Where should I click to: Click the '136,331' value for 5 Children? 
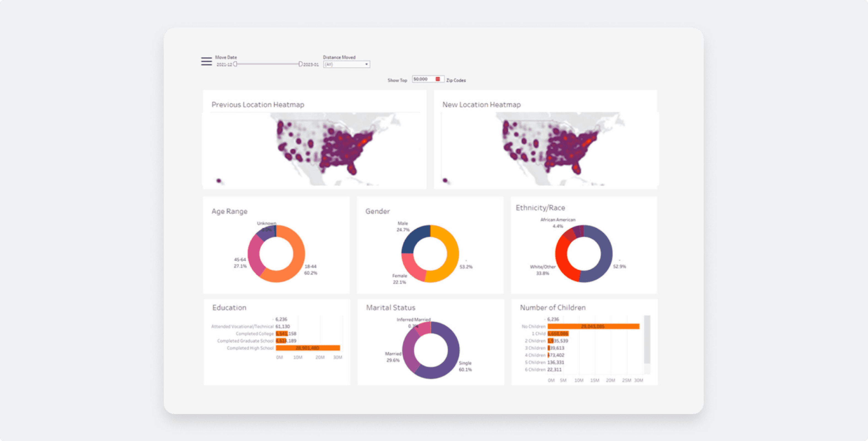pyautogui.click(x=556, y=362)
